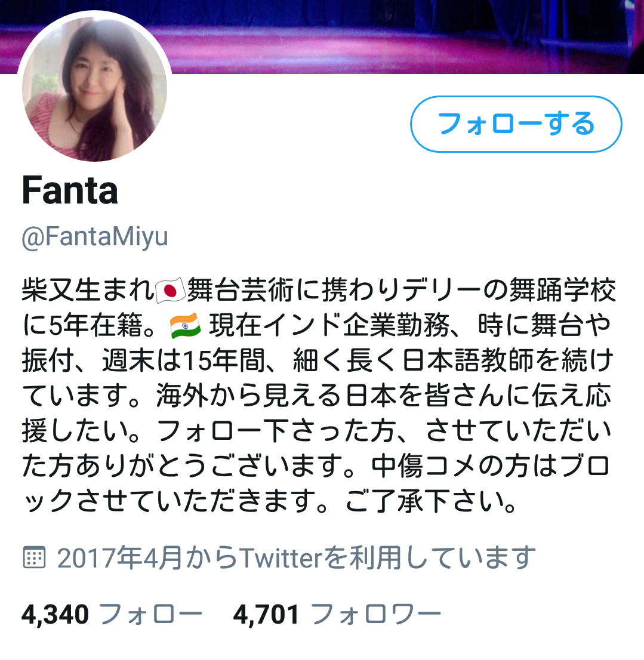Image resolution: width=644 pixels, height=660 pixels.
Task: Click the フォロー label after 4,340
Action: (151, 615)
